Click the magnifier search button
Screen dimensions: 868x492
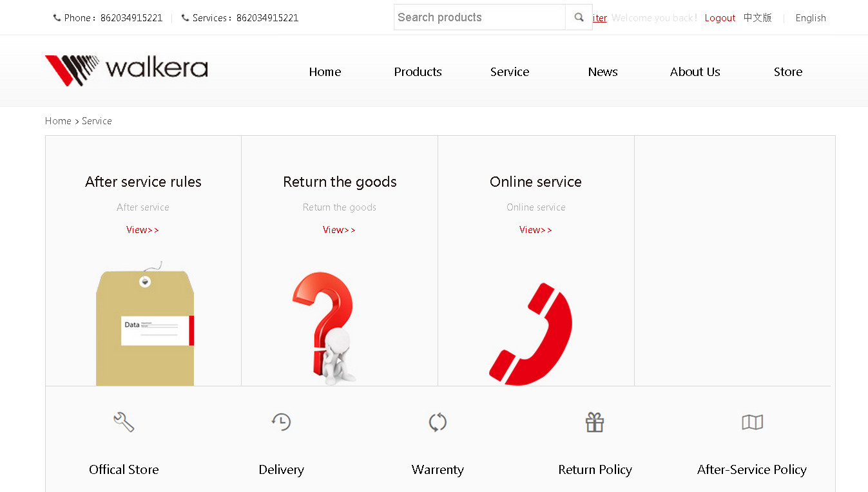(579, 17)
